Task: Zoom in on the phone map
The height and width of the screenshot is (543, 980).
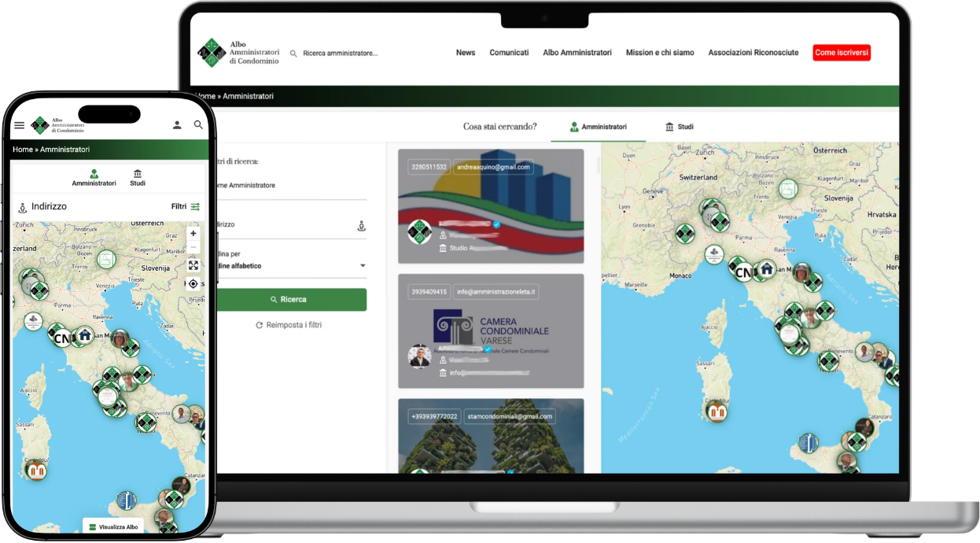Action: tap(193, 234)
